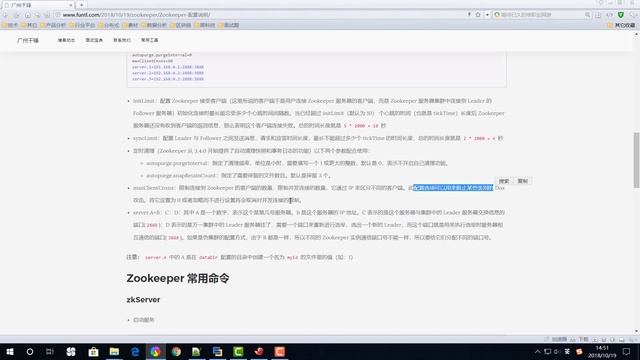Open Microsoft Store from taskbar
The width and height of the screenshot is (640, 360).
[93, 351]
